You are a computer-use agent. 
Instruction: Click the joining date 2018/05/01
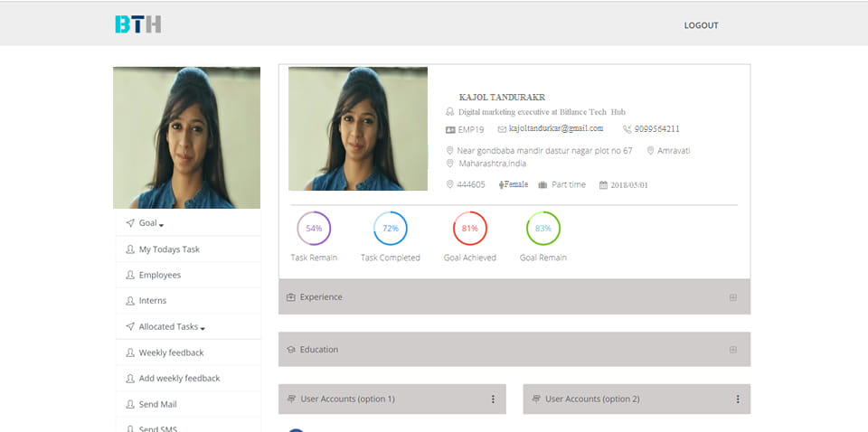629,185
